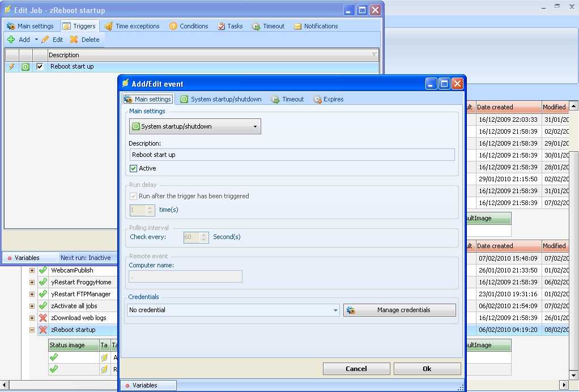
Task: Collapse the zReboot startup tree node
Action: click(32, 330)
